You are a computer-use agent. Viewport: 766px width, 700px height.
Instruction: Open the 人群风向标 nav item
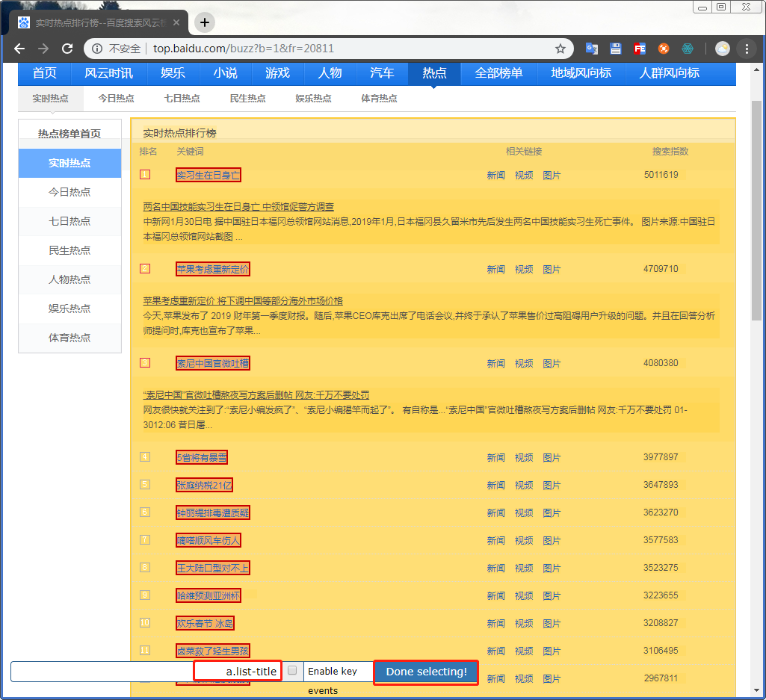tap(670, 73)
